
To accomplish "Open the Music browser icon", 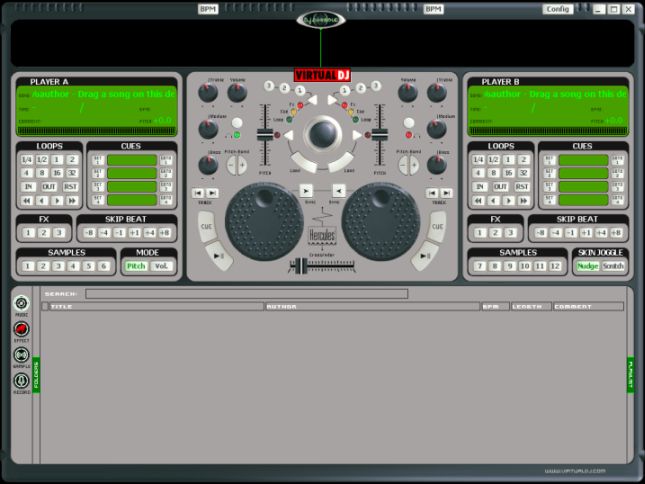I will point(21,304).
